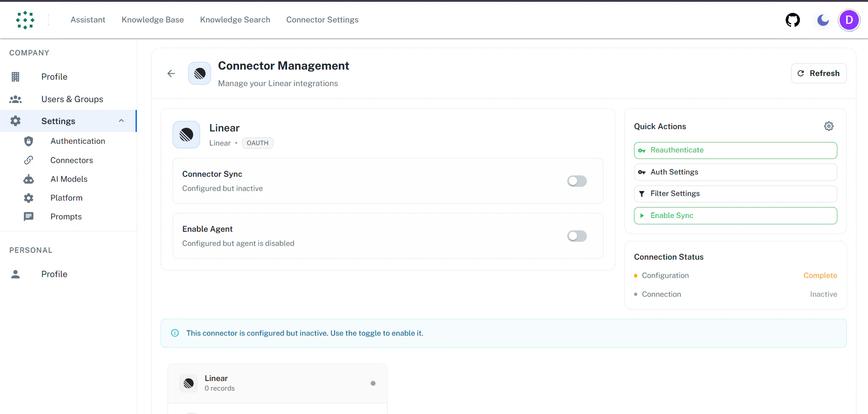Enable the Connector Sync toggle
868x414 pixels.
tap(576, 181)
